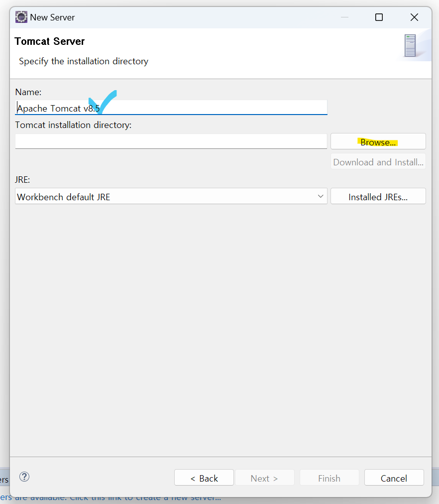
Task: Click the 'Name:' label
Action: coord(28,92)
